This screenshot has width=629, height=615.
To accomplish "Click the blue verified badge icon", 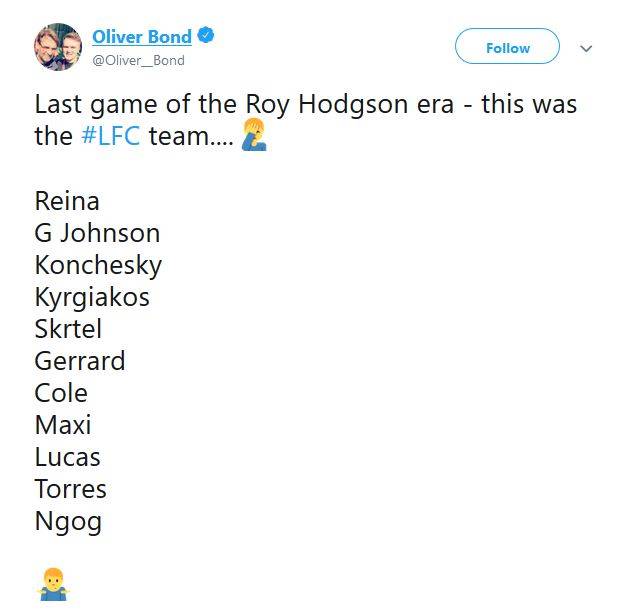I will pos(206,37).
